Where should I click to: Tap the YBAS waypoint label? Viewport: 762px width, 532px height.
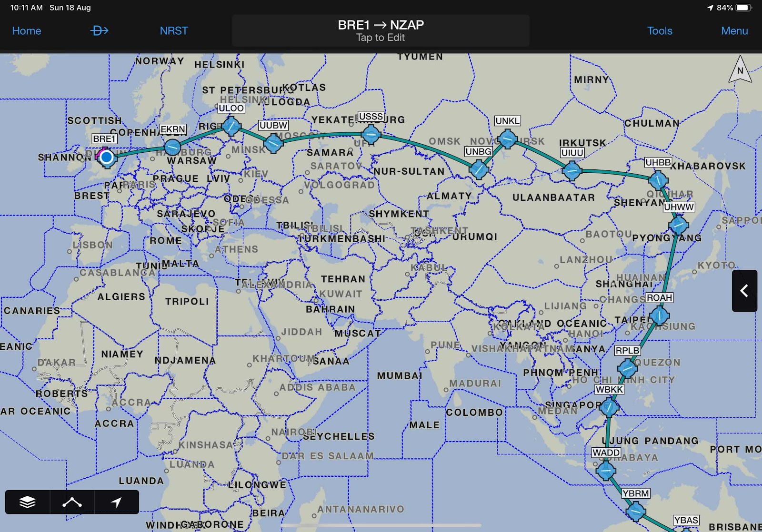tap(686, 520)
